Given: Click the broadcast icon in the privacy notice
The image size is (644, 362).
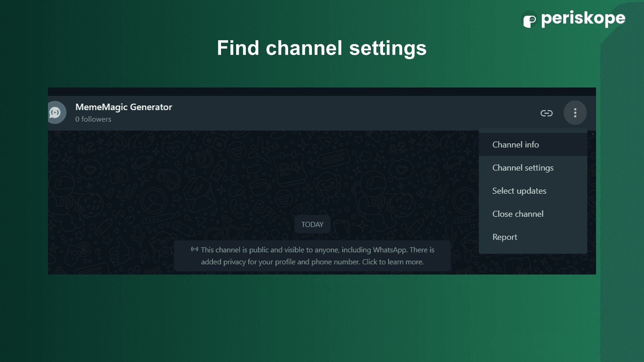Looking at the screenshot, I should pos(195,249).
